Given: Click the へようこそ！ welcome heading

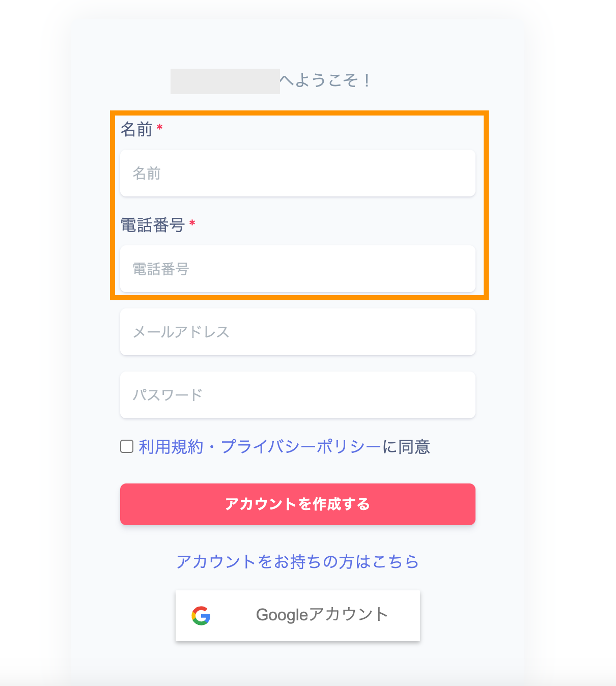Looking at the screenshot, I should [326, 80].
